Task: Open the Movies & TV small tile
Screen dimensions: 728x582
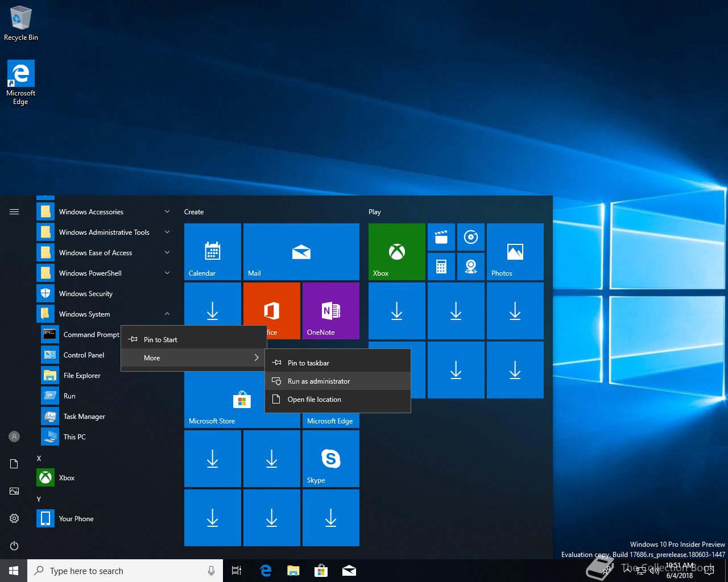Action: click(x=441, y=237)
